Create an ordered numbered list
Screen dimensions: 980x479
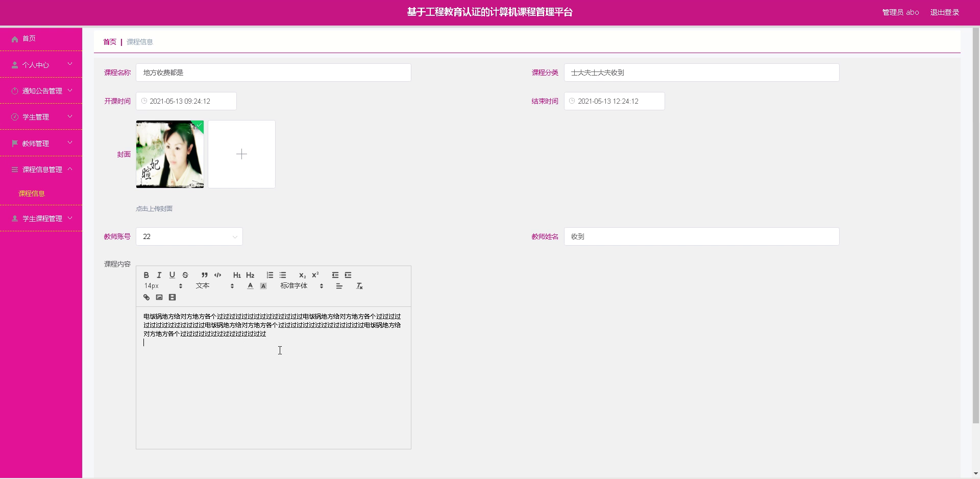pos(269,275)
